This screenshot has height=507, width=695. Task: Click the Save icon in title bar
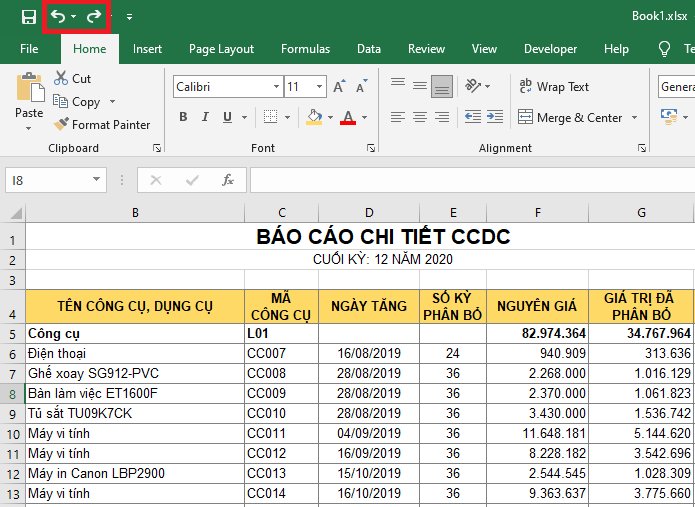(28, 17)
